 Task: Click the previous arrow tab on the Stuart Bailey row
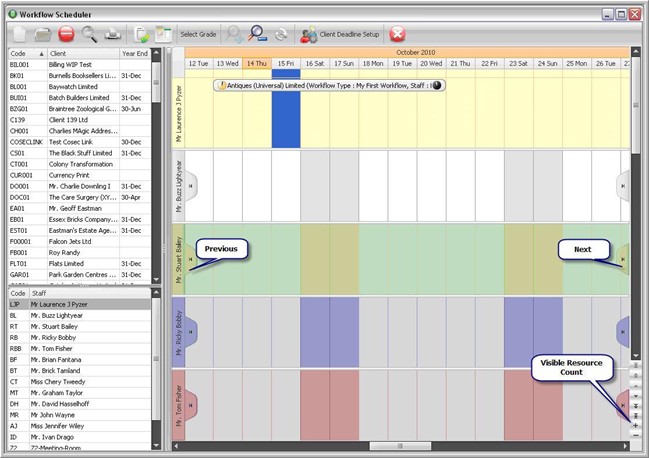coord(190,259)
